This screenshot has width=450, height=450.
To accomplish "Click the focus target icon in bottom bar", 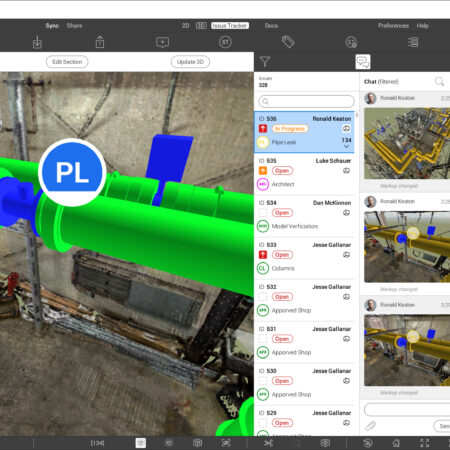I will pyautogui.click(x=226, y=443).
